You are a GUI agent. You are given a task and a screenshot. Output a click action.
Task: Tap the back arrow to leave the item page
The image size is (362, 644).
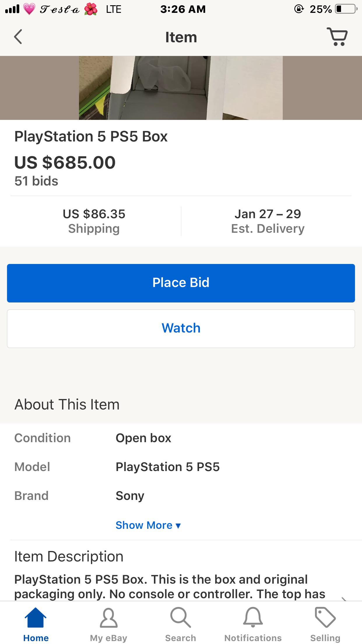18,37
